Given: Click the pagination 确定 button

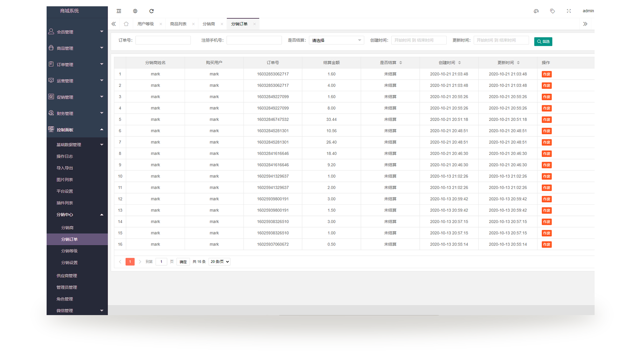Looking at the screenshot, I should (x=183, y=262).
